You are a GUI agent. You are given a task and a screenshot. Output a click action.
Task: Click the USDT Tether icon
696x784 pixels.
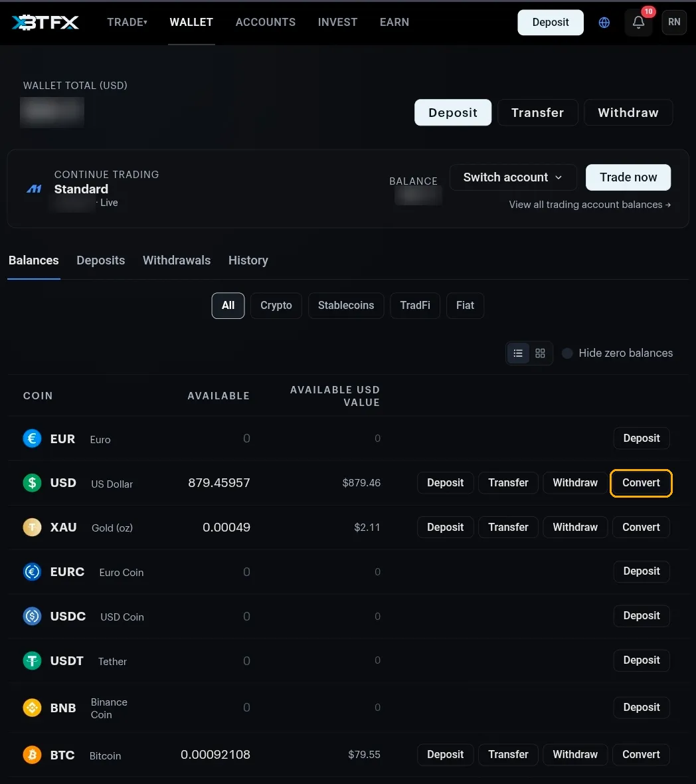(33, 660)
